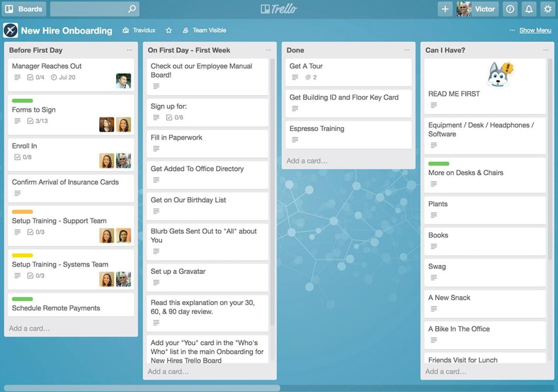Screen dimensions: 558x392
Task: Open the Can I Have? list menu
Action: pyautogui.click(x=546, y=50)
